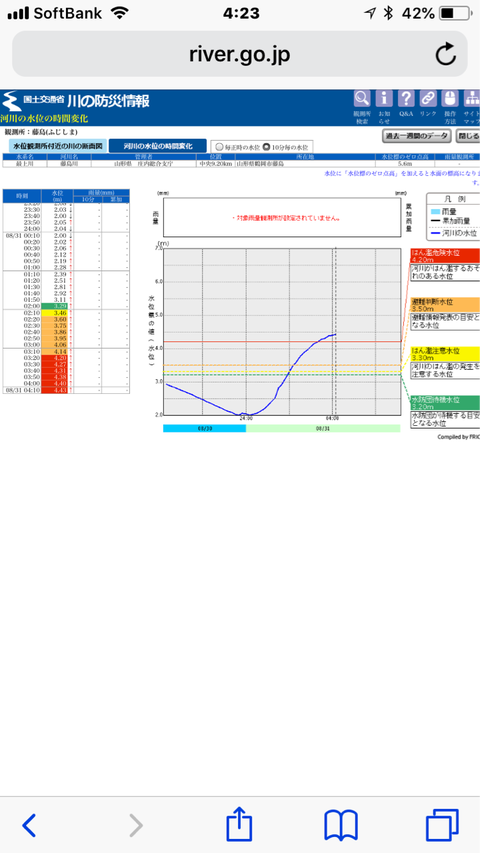
Task: Click the red 4.43 water level cell
Action: (x=54, y=390)
